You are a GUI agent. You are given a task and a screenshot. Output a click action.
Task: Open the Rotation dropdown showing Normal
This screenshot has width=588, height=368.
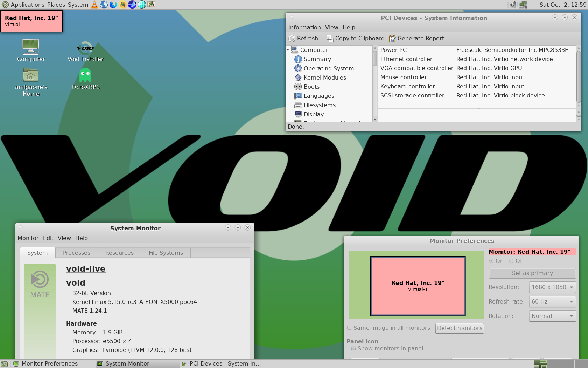click(x=552, y=316)
